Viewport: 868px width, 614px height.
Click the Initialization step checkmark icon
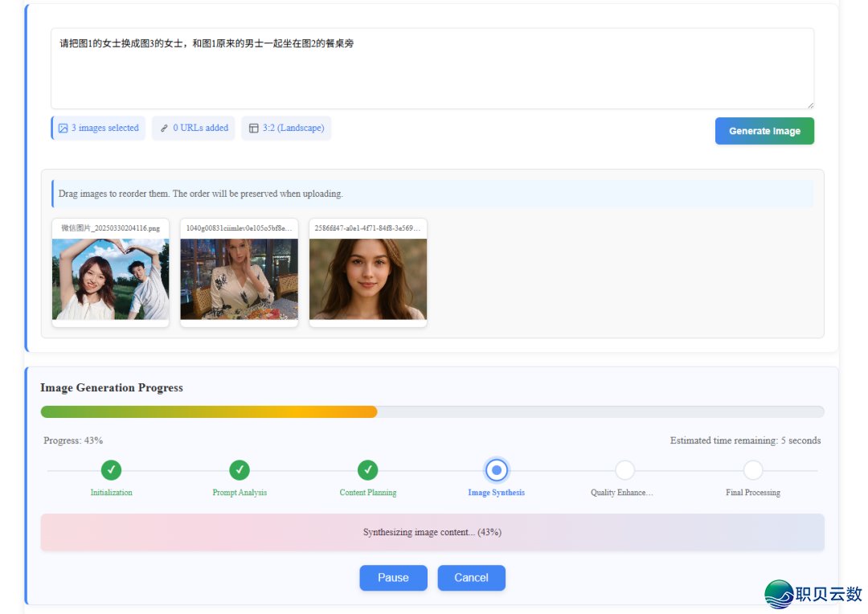[x=111, y=470]
